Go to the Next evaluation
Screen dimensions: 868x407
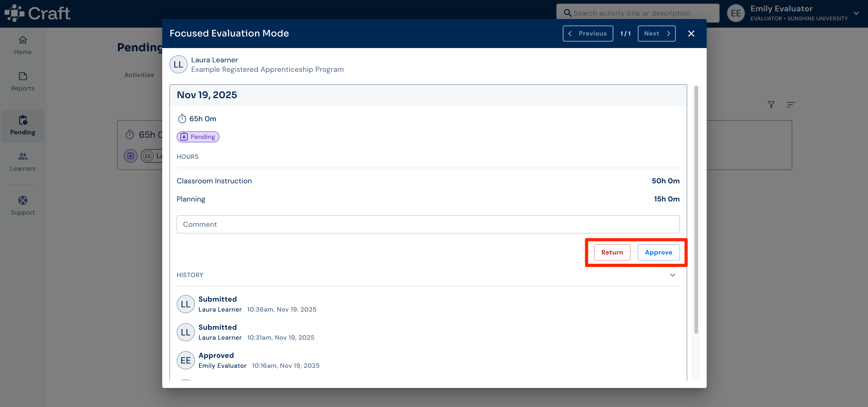tap(656, 33)
